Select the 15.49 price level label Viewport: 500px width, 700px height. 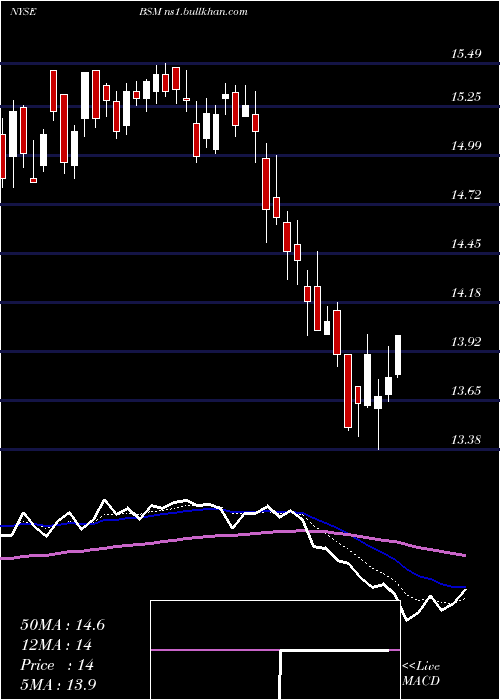[466, 54]
